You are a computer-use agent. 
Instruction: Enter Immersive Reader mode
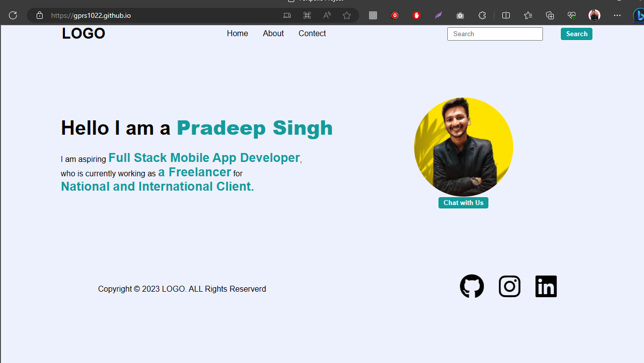tap(327, 15)
